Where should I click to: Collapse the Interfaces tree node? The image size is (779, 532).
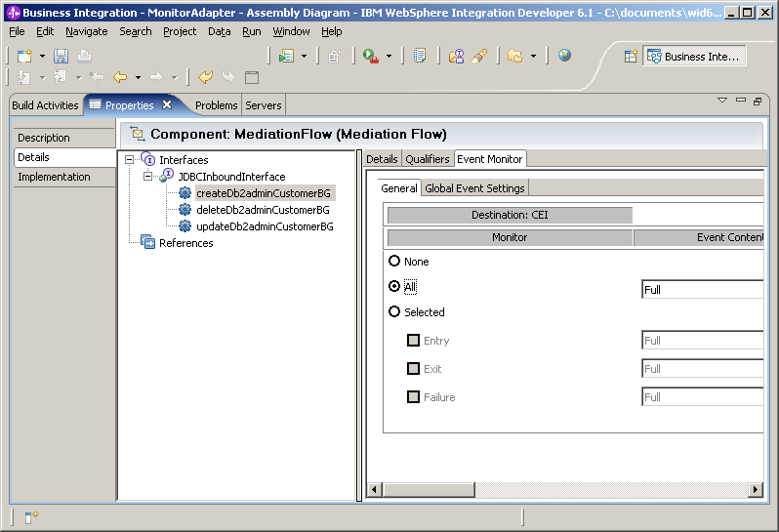click(129, 160)
